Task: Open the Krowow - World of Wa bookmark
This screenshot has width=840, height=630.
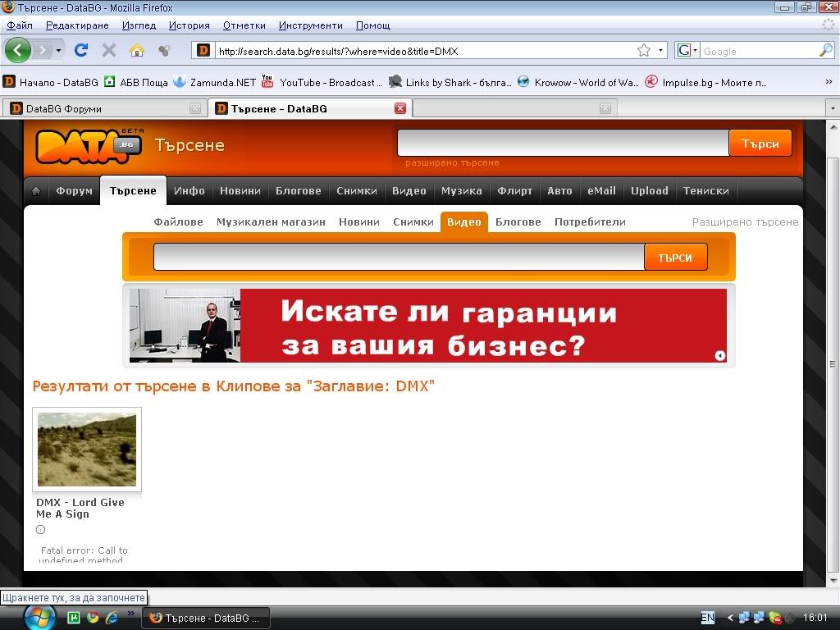Action: (x=578, y=82)
